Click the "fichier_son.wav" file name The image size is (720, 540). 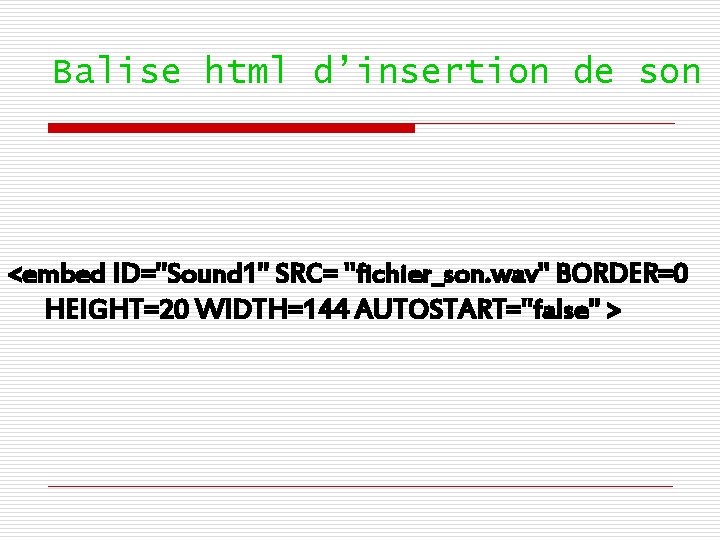pyautogui.click(x=448, y=275)
